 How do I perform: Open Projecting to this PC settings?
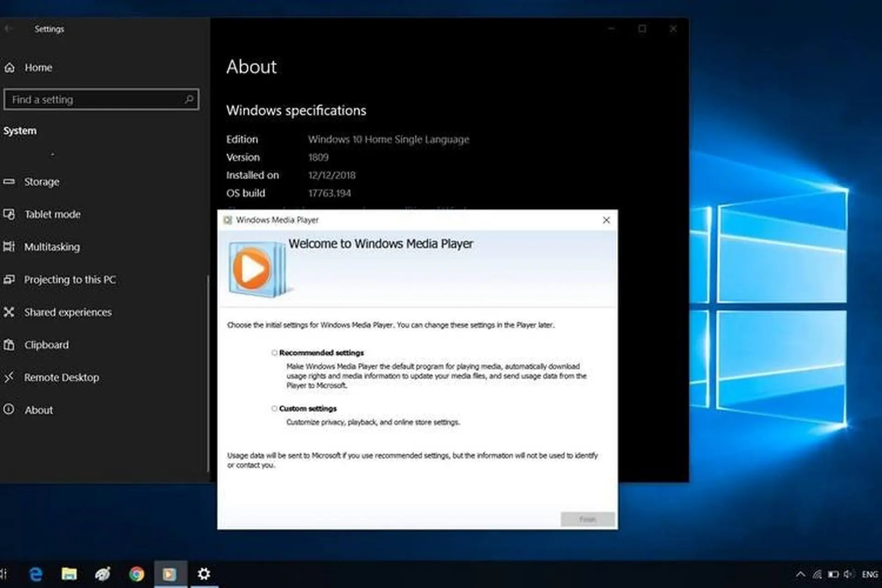(x=70, y=280)
